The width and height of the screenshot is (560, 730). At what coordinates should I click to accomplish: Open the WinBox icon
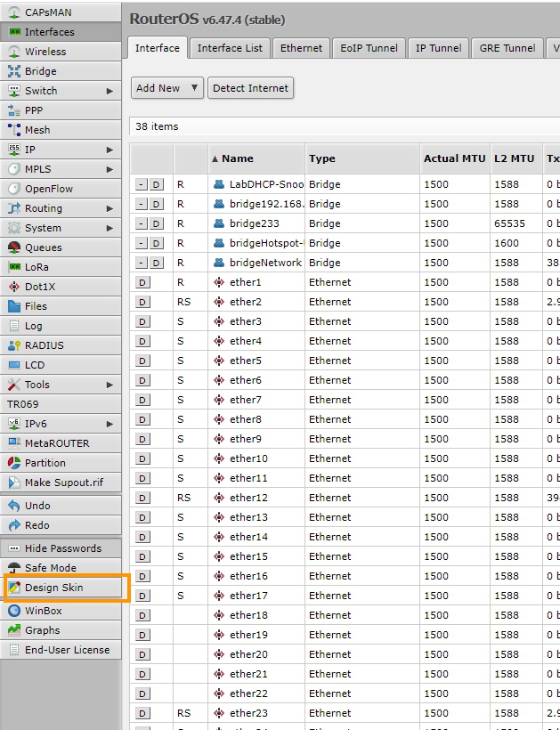click(x=14, y=611)
